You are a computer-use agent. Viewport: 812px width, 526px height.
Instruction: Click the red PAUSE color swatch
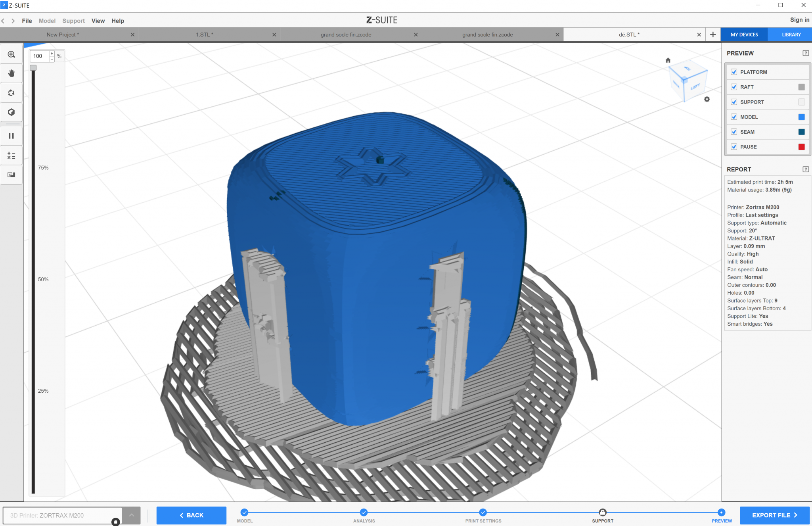(801, 147)
